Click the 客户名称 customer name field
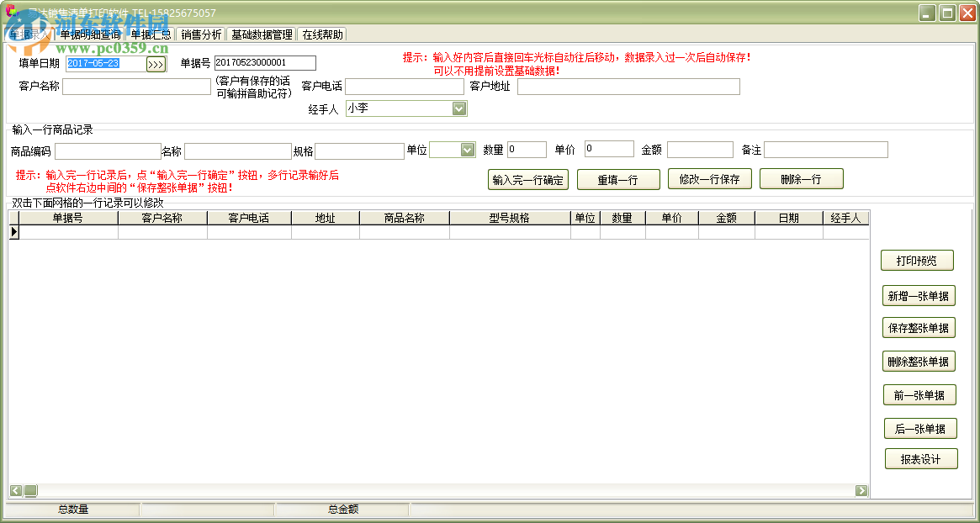This screenshot has width=980, height=523. coord(135,86)
